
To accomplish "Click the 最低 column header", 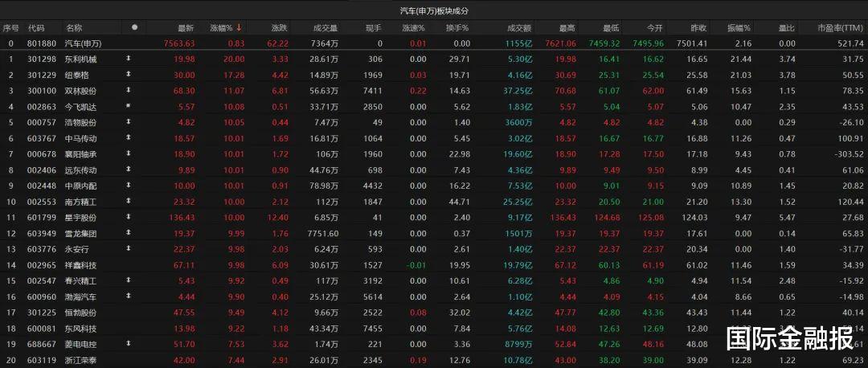I will pos(611,27).
